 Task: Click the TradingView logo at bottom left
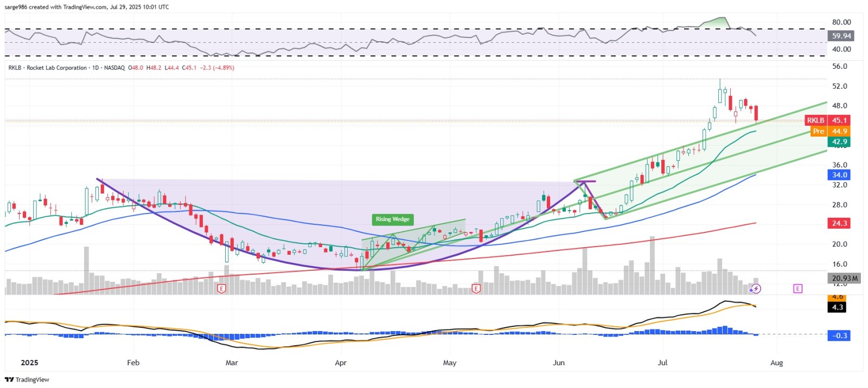tap(27, 379)
